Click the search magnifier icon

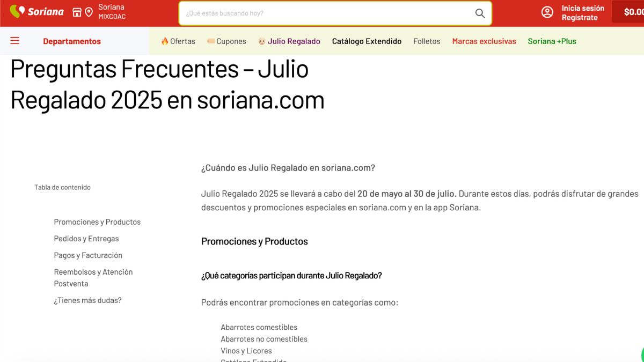coord(480,13)
